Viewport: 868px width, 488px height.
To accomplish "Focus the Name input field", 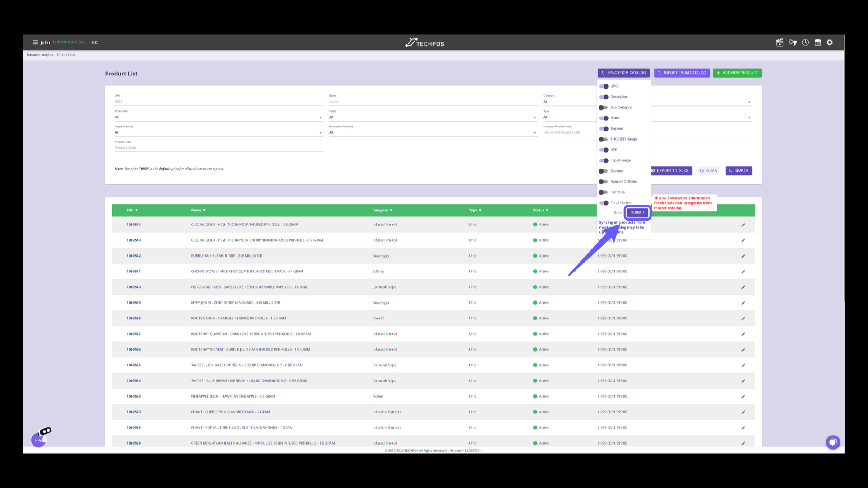I will click(x=433, y=102).
